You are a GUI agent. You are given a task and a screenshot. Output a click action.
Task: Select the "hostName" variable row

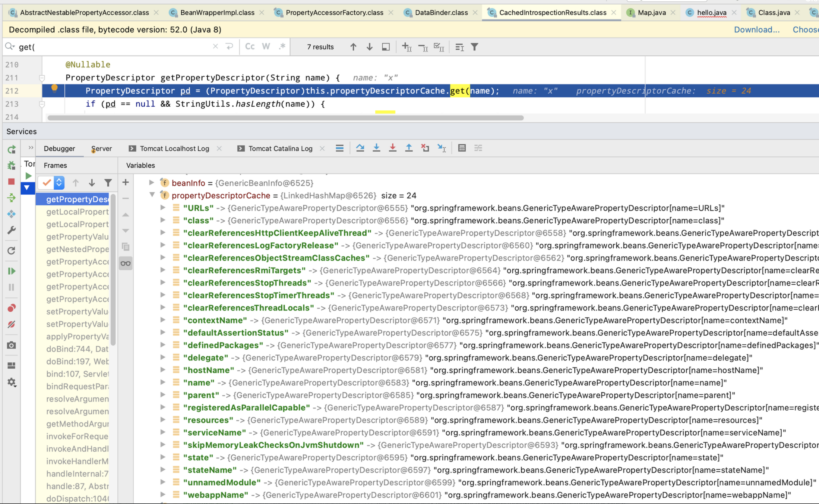(477, 370)
